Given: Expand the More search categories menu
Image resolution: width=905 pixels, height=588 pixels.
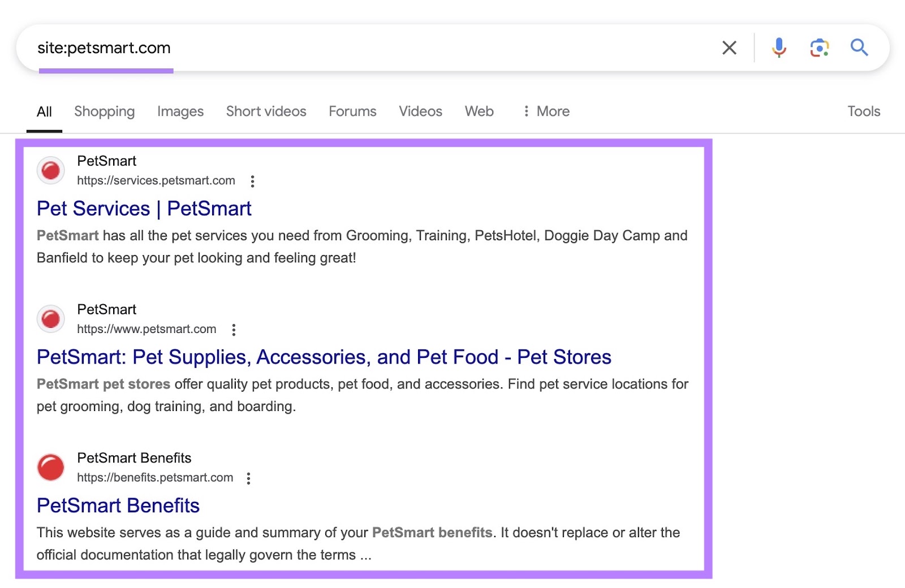Looking at the screenshot, I should (545, 111).
